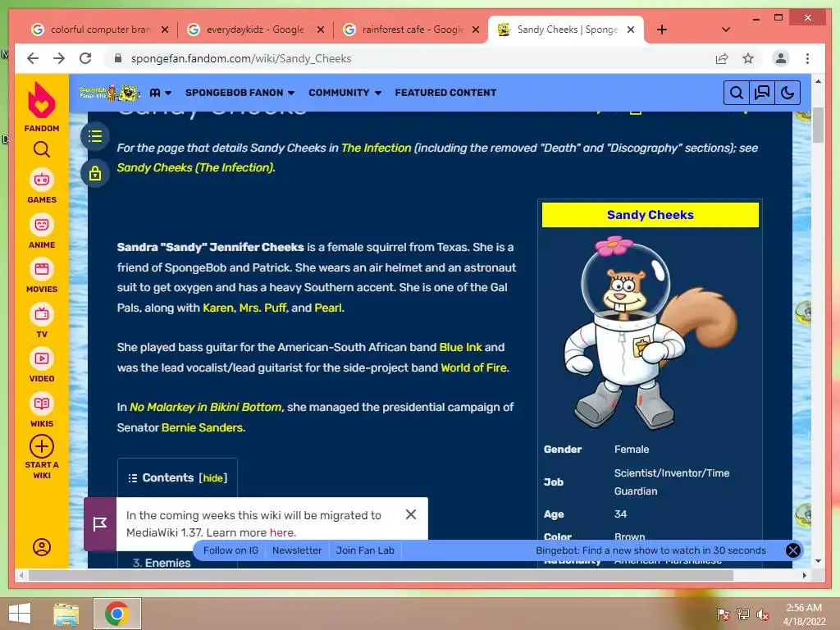Click Join Fan Lab button

coord(365,550)
